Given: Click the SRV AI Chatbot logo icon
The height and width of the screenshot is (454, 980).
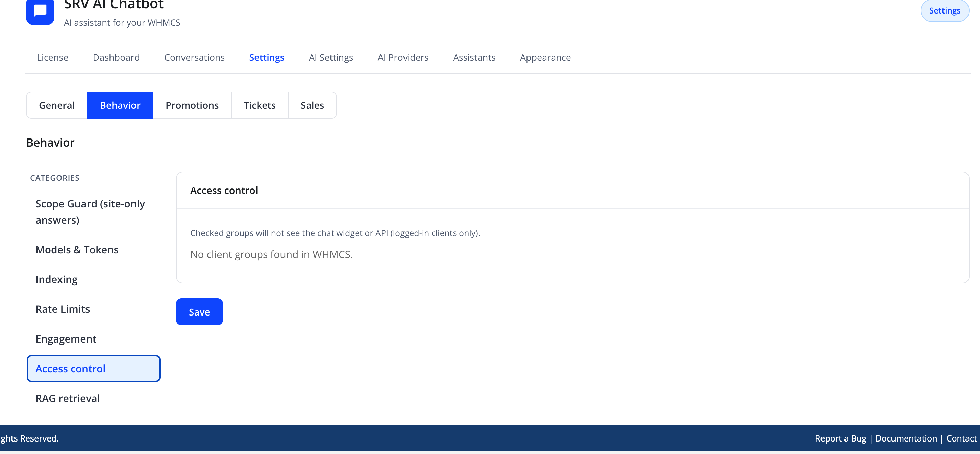Looking at the screenshot, I should pyautogui.click(x=40, y=11).
